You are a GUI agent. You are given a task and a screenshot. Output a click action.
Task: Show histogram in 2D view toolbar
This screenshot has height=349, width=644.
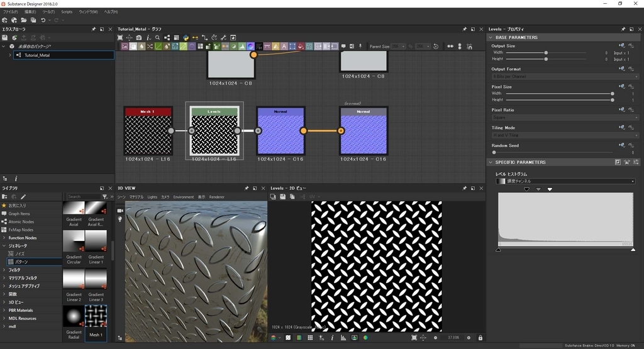tap(343, 338)
